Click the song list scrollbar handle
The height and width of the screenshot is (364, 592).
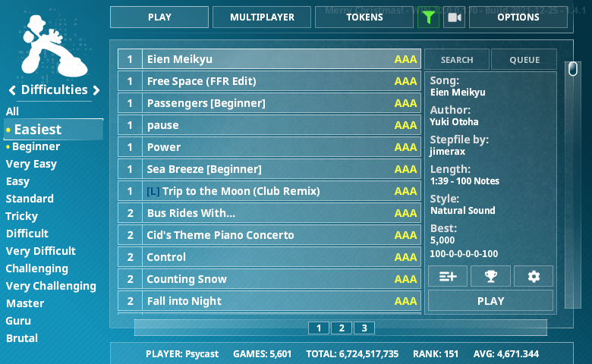[573, 70]
